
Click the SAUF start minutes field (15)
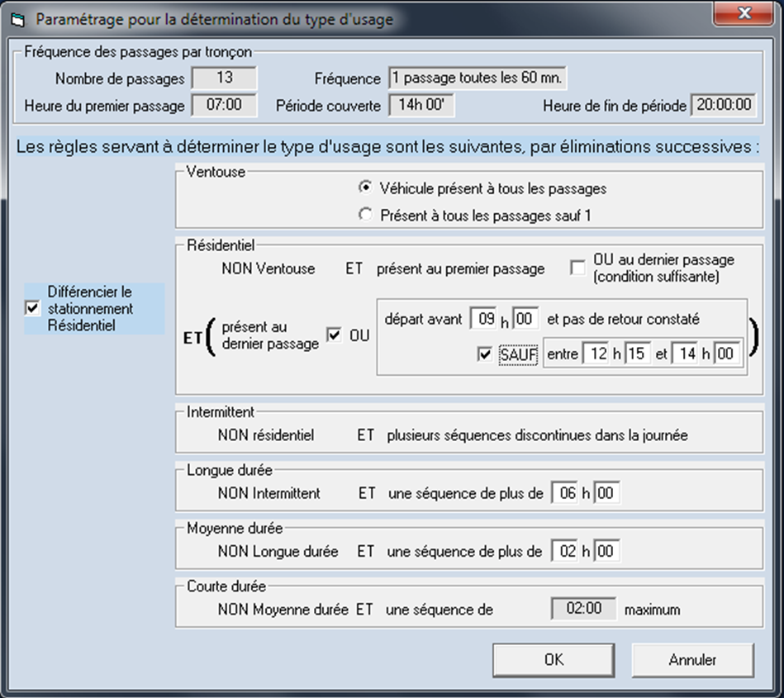click(x=638, y=355)
